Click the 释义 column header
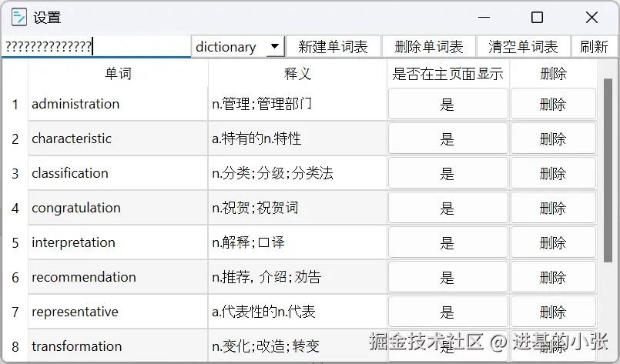 297,74
